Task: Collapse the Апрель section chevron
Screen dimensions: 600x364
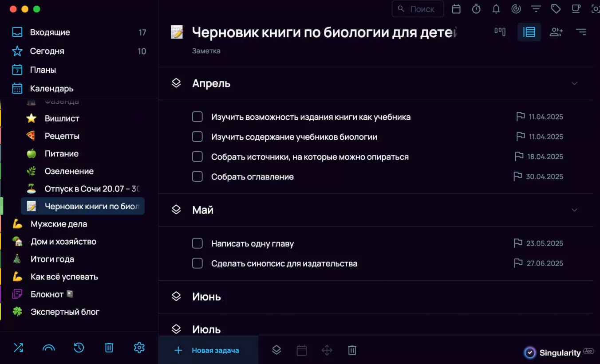Action: (575, 83)
